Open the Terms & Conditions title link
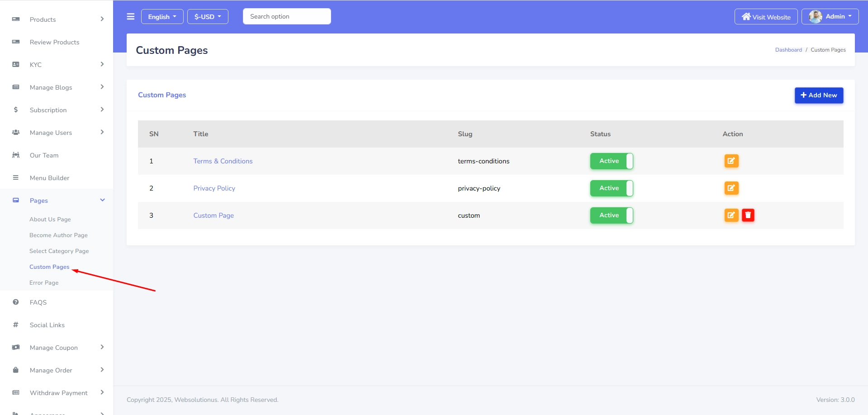Viewport: 868px width, 415px height. pyautogui.click(x=223, y=161)
